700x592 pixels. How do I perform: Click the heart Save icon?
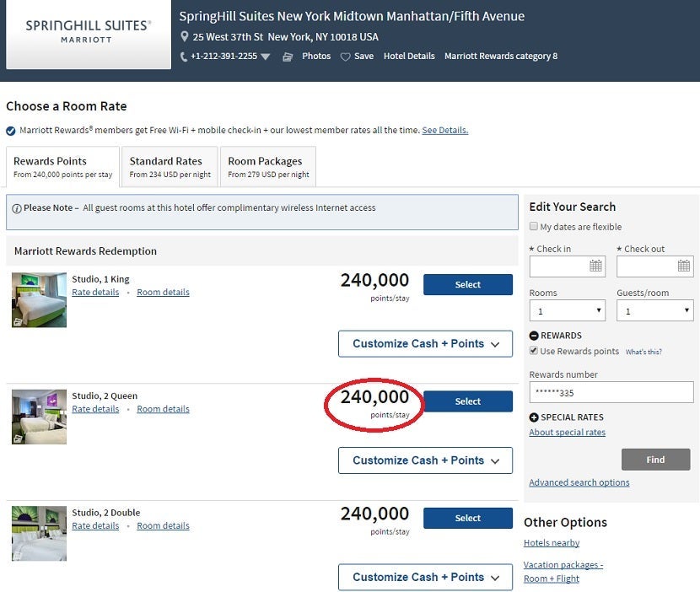pos(345,57)
